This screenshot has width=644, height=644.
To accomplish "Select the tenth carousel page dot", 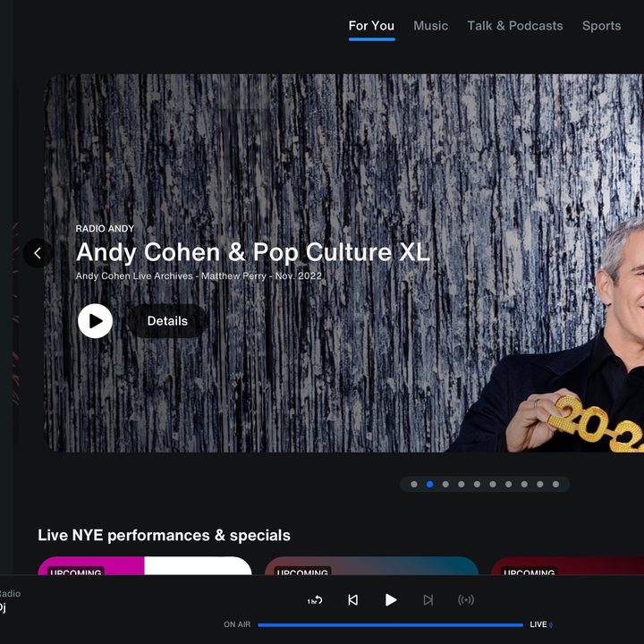I will click(x=555, y=484).
